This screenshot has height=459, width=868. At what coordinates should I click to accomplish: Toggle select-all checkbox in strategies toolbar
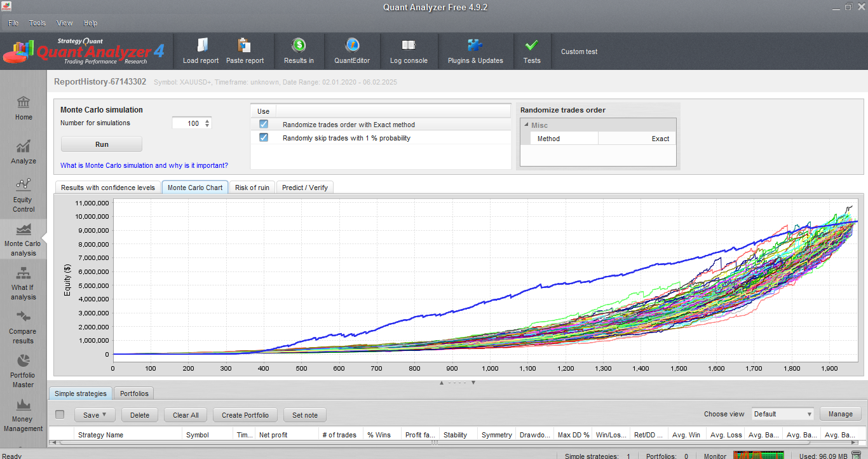pos(60,414)
